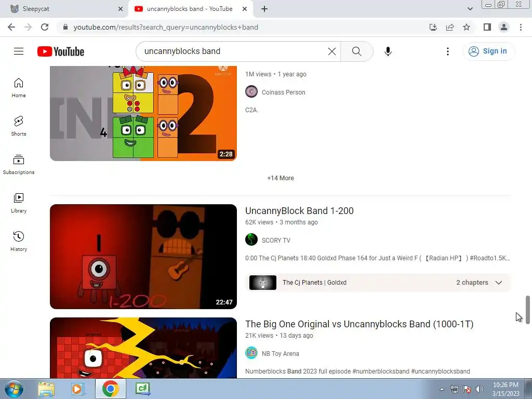Open the taskbar clock 10:26 PM
This screenshot has width=532, height=399.
[x=506, y=389]
